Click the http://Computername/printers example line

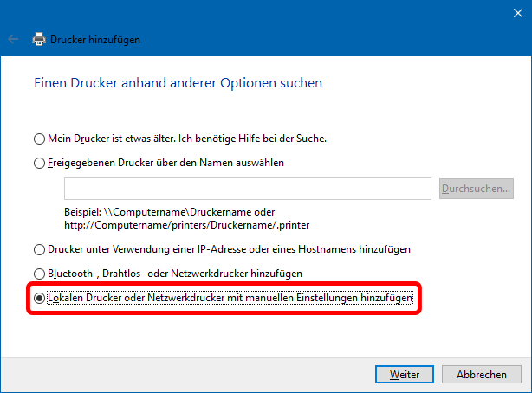(x=186, y=223)
